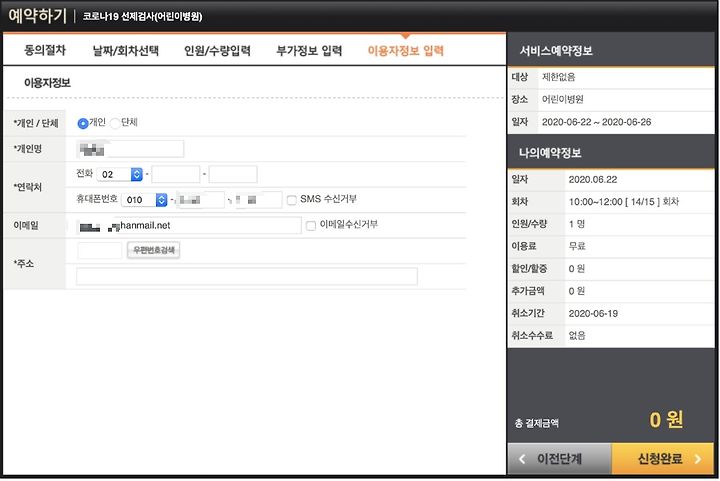Click the 장소 value 어린이병원

coord(562,99)
